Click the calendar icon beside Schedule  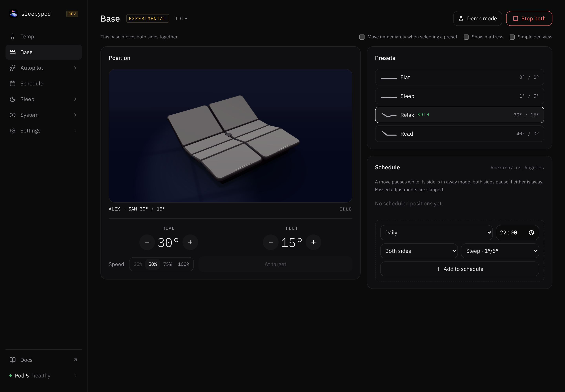pos(13,83)
